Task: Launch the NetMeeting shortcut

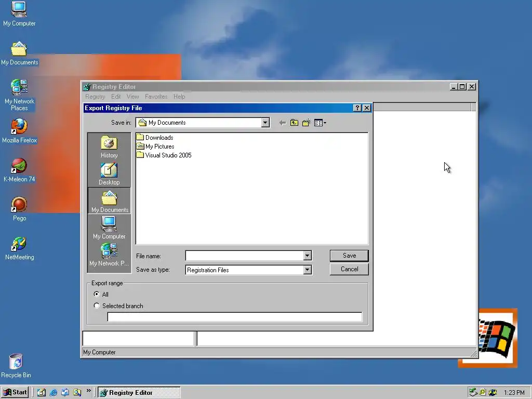Action: coord(19,248)
